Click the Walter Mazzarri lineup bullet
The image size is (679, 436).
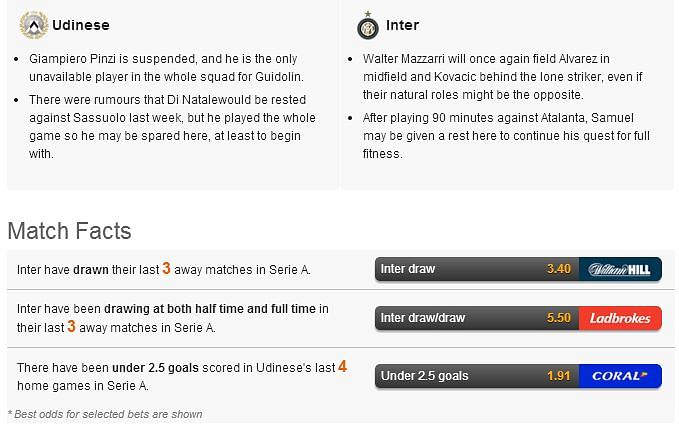(502, 77)
